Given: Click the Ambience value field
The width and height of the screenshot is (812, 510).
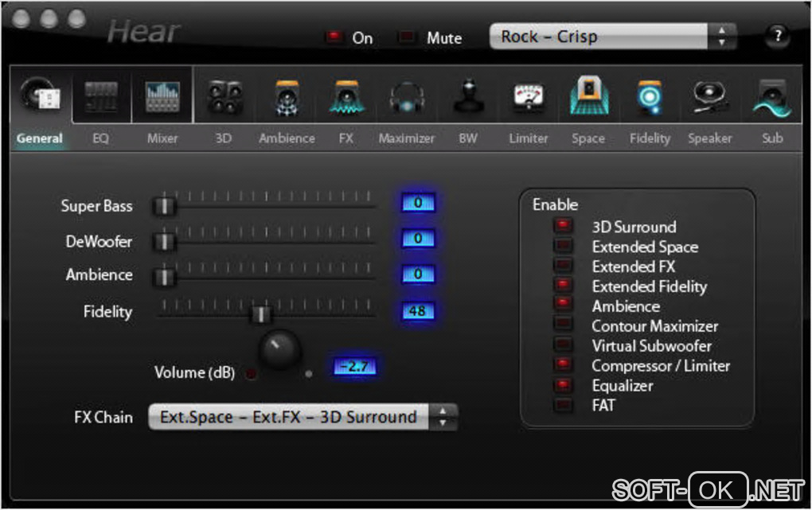Looking at the screenshot, I should pos(418,274).
